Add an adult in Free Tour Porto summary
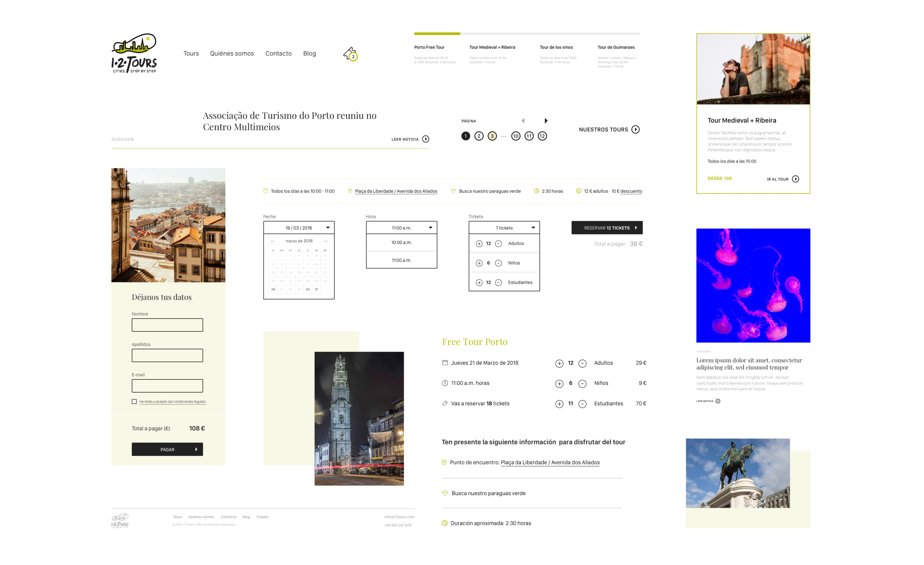This screenshot has width=924, height=565. [559, 363]
